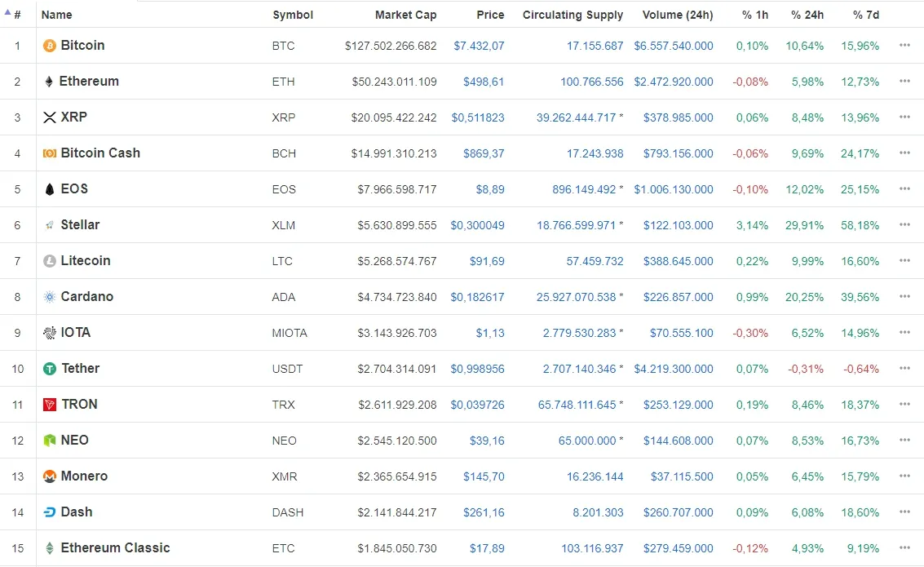
Task: Open the three-dot menu for Stellar row
Action: pos(904,224)
